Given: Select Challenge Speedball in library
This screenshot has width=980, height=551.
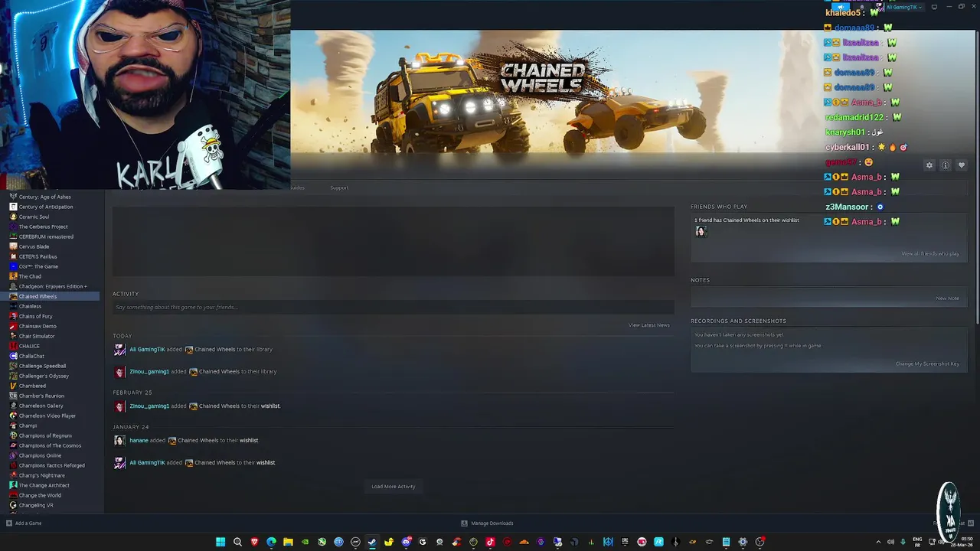Looking at the screenshot, I should 51,366.
